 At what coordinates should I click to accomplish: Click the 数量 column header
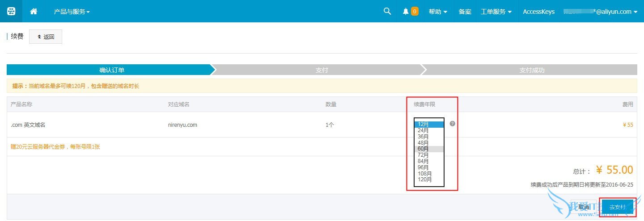point(331,104)
